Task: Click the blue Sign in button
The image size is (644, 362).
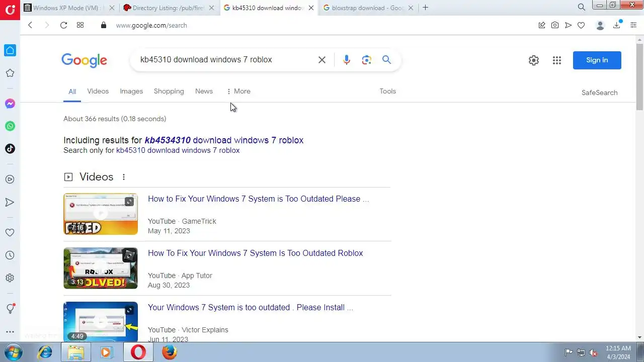Action: 597,60
